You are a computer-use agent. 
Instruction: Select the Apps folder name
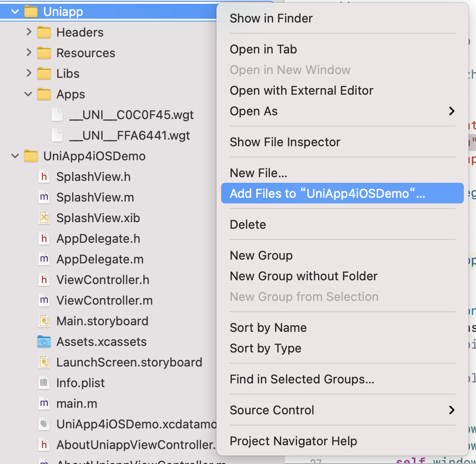coord(71,94)
